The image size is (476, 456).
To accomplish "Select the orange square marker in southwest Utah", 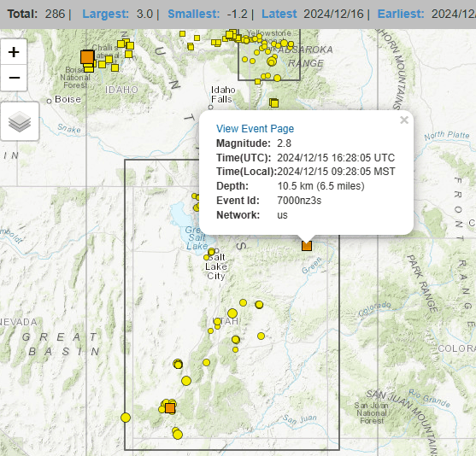I will 170,408.
